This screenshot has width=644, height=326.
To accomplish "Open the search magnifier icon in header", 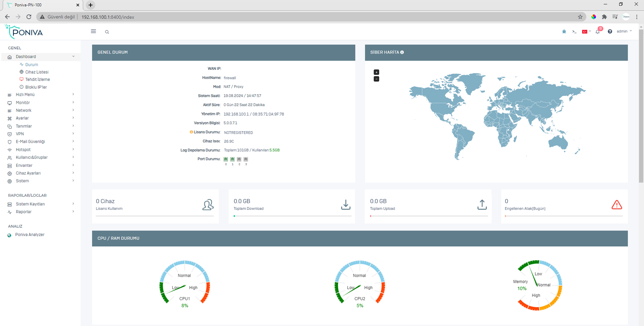I will click(107, 32).
